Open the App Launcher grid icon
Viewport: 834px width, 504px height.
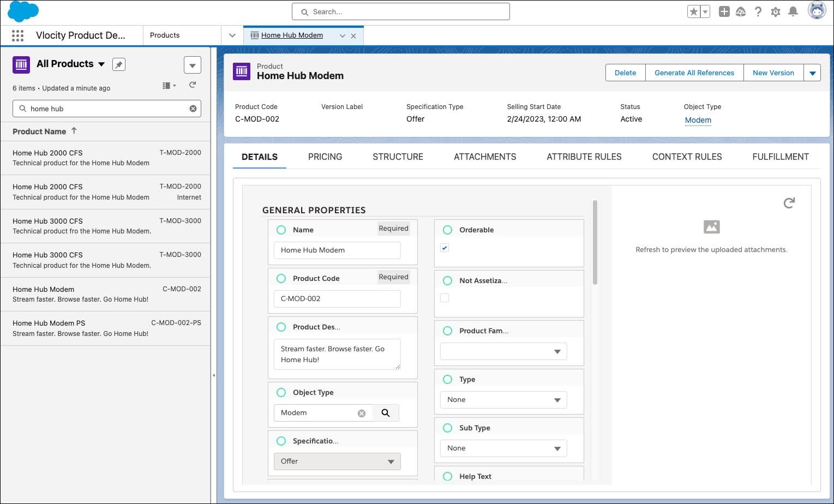click(x=17, y=35)
